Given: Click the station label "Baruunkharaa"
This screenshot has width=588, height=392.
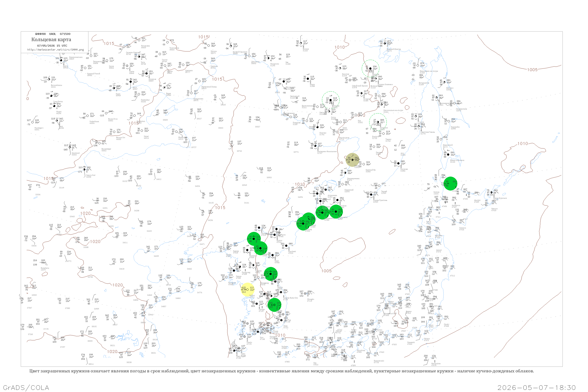Looking at the screenshot, I should point(56,85).
